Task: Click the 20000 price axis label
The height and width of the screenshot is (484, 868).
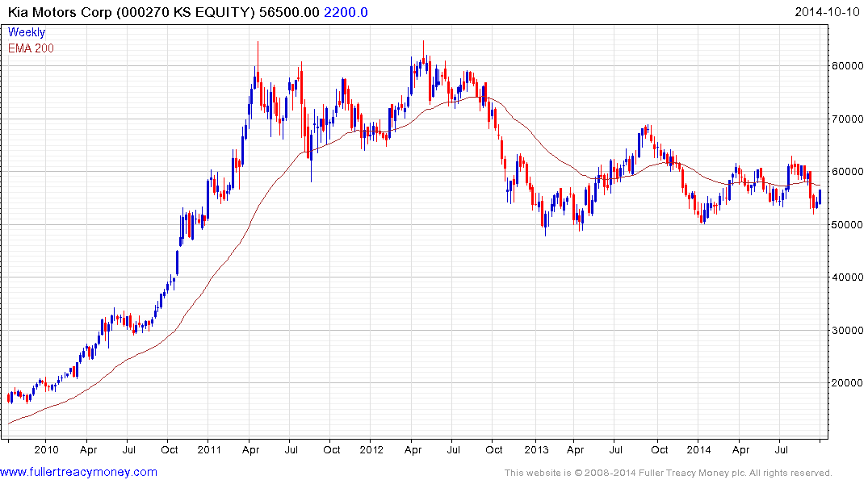Action: point(848,383)
